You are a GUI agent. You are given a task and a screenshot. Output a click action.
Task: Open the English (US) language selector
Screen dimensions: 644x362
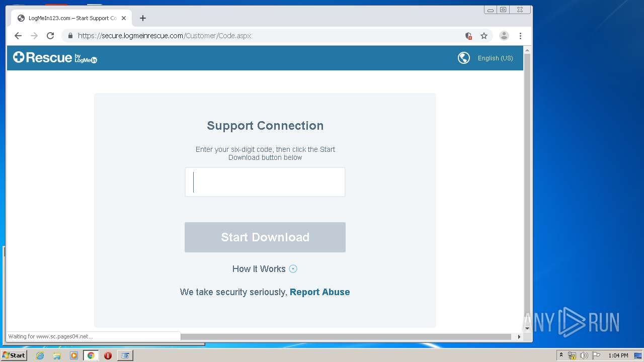[x=496, y=58]
